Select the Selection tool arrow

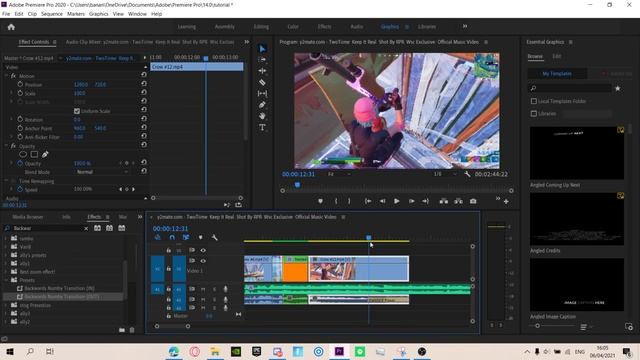[x=262, y=49]
